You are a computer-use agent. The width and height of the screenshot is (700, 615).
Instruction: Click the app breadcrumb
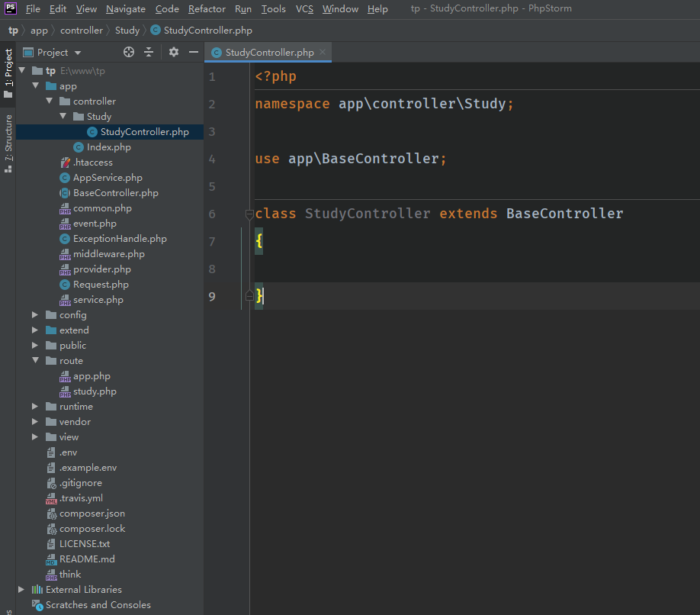click(39, 31)
